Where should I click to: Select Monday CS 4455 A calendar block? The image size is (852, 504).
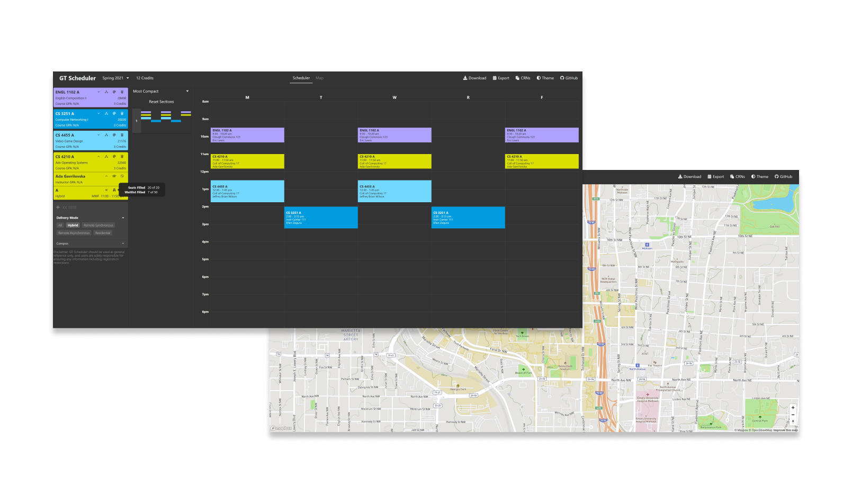[x=247, y=191]
